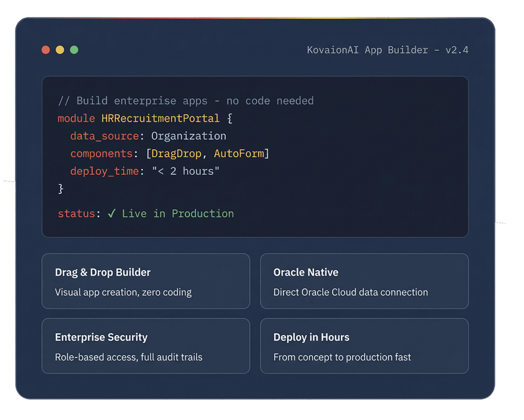Open the Oracle Native card
Screen dimensions: 524x420
click(x=364, y=281)
